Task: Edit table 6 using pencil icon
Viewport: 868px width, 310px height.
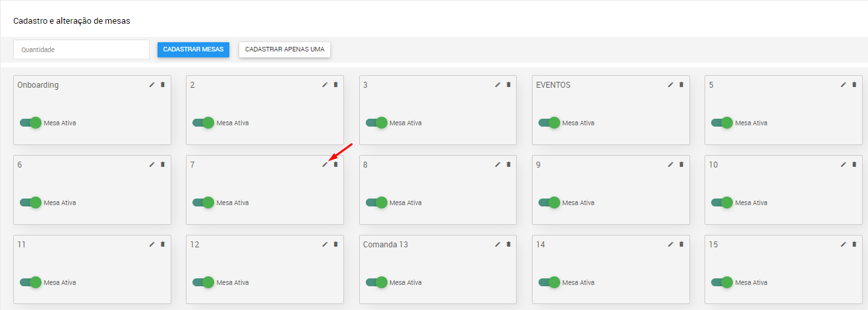Action: tap(152, 164)
